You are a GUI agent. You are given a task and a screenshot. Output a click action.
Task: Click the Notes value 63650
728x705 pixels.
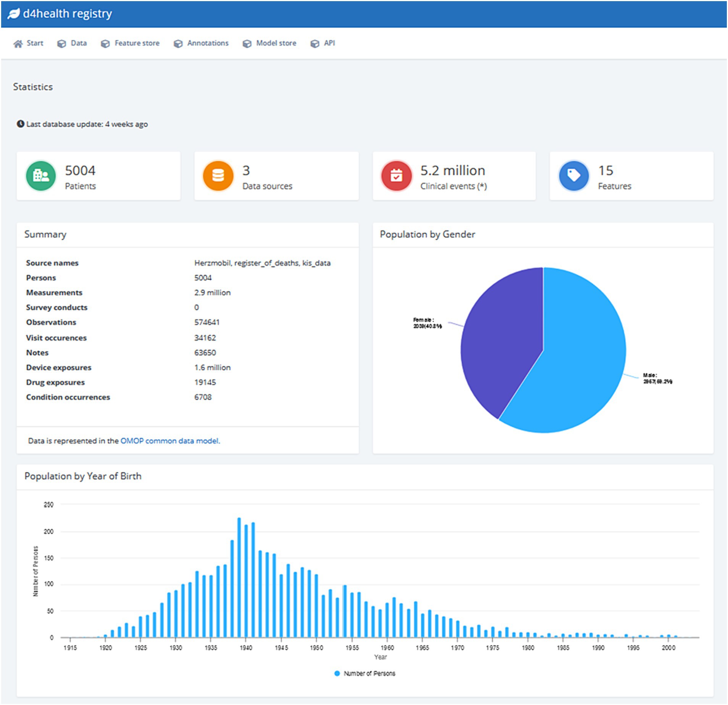(205, 352)
